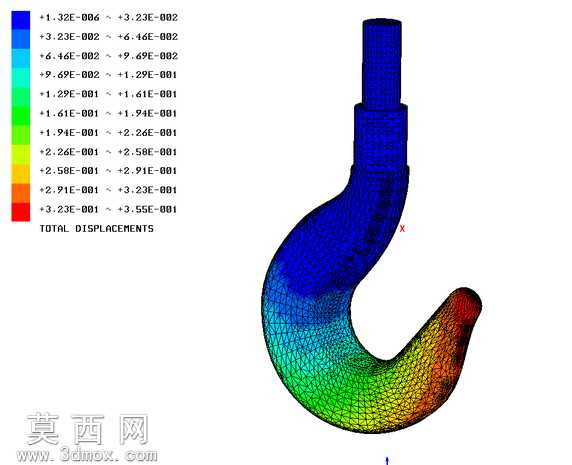Click the legend text '+2.26E-001 ~ +2.58E-001'
Viewport: 572px width, 465px height.
[x=108, y=152]
